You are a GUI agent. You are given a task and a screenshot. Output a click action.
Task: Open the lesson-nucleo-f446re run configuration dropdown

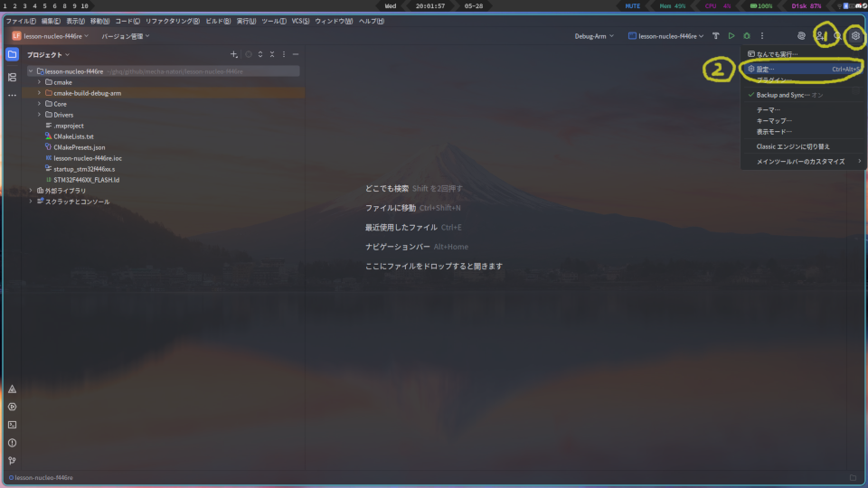666,36
